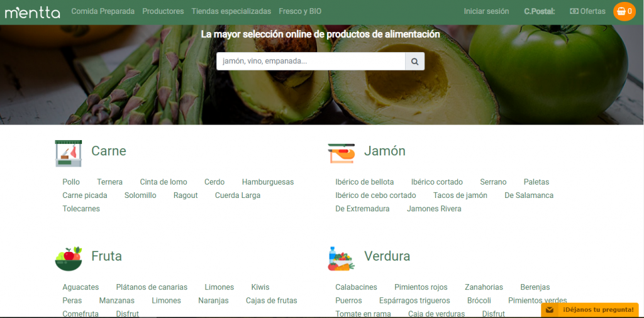Open the Déjanos tu pregunta chat widget
This screenshot has height=318, width=644.
(590, 310)
